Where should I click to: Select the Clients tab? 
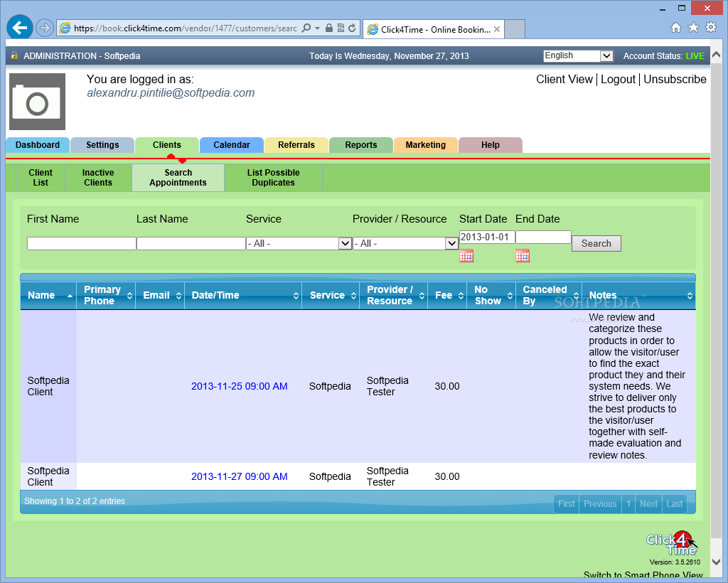[167, 145]
